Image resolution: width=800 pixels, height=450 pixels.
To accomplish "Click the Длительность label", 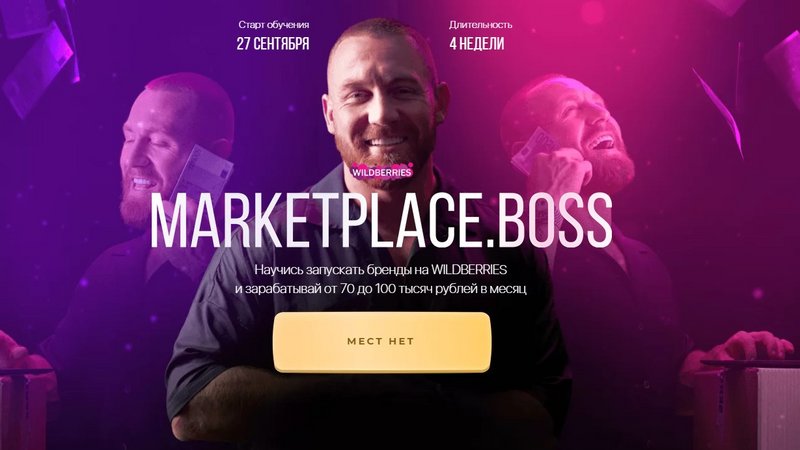I will 480,24.
